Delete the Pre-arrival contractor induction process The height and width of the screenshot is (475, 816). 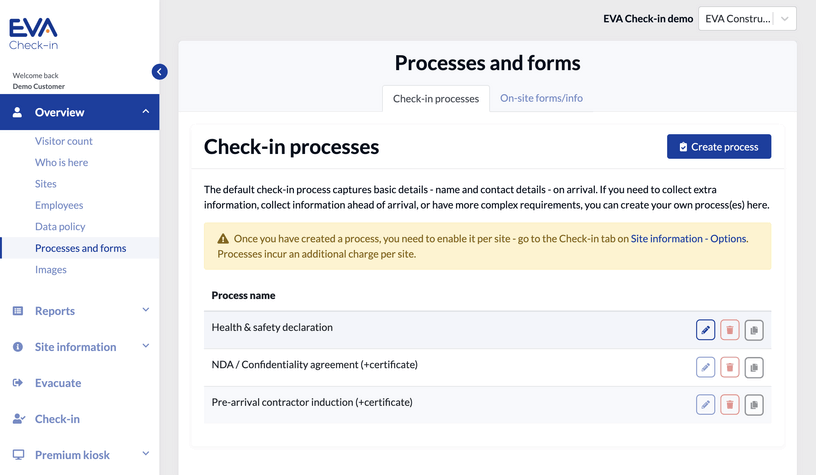coord(730,405)
